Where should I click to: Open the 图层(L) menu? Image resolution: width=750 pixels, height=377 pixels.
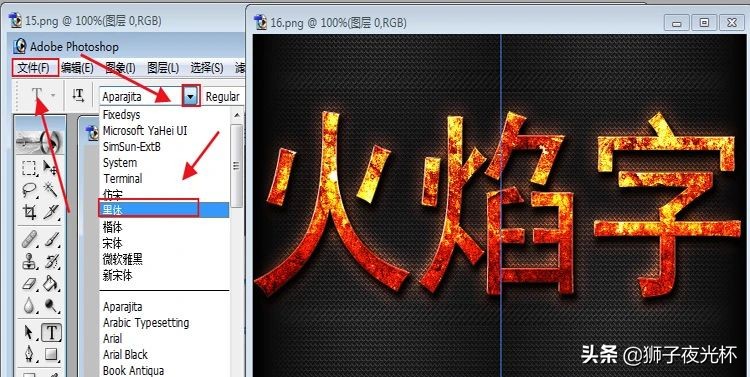point(163,68)
